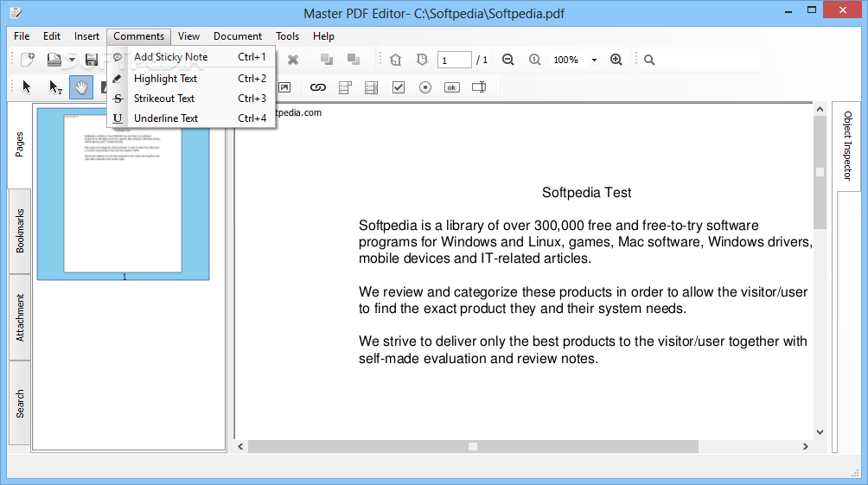This screenshot has height=485, width=868.
Task: Insert an OK push button field
Action: 451,87
